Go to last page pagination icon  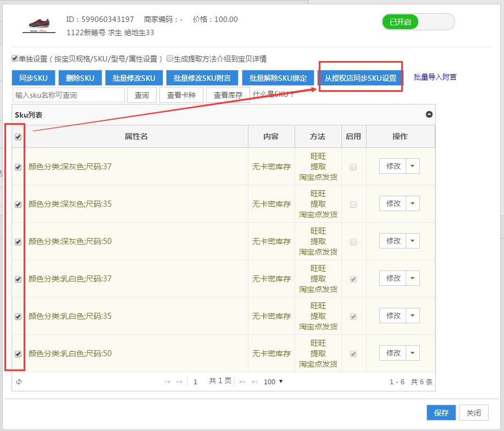(254, 382)
